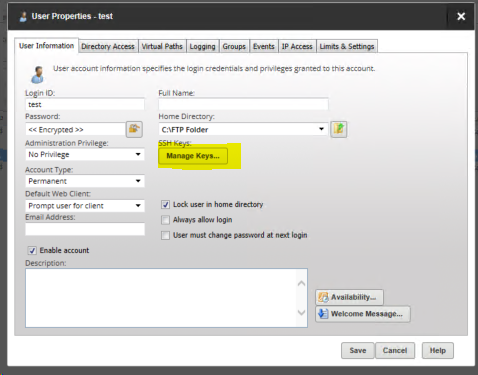This screenshot has width=478, height=375.
Task: Click the Save button
Action: click(x=358, y=350)
